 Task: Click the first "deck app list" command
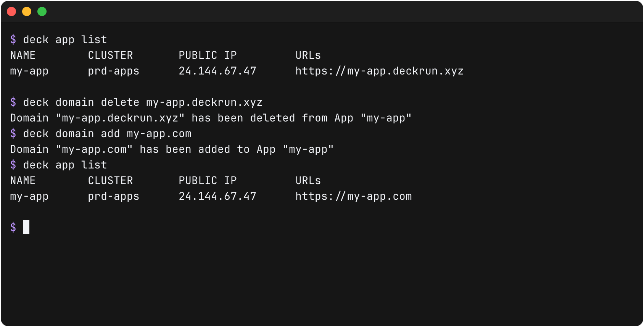coord(65,40)
